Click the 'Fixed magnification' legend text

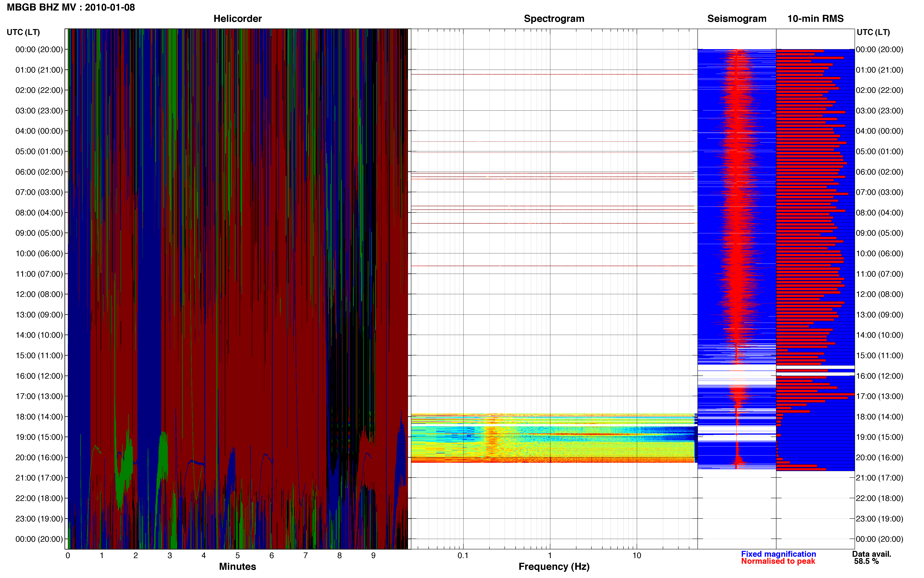coord(778,554)
